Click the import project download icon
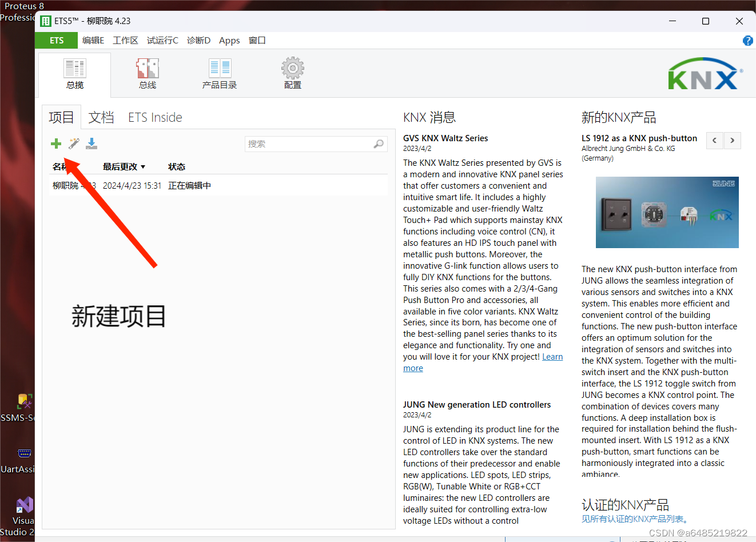The width and height of the screenshot is (756, 542). [91, 144]
